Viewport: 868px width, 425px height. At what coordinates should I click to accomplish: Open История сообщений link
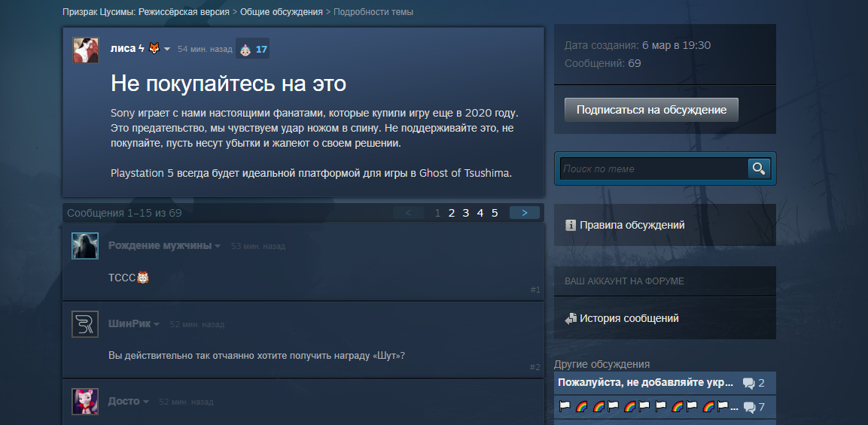[x=629, y=319]
